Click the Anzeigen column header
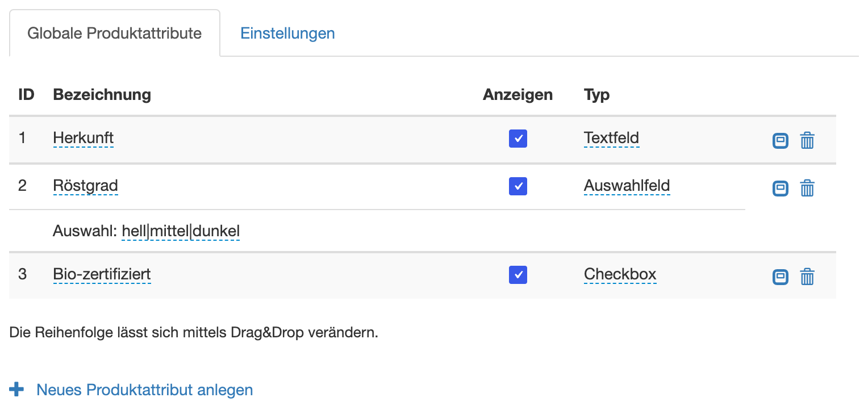Image resolution: width=868 pixels, height=410 pixels. click(x=518, y=95)
